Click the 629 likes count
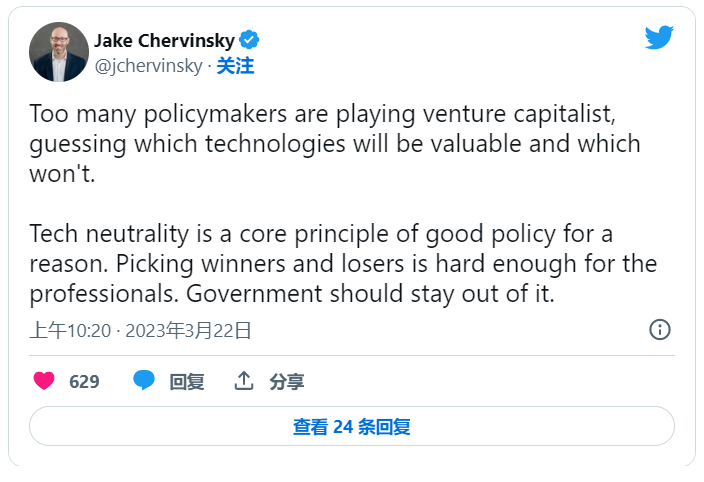704x482 pixels. (84, 381)
